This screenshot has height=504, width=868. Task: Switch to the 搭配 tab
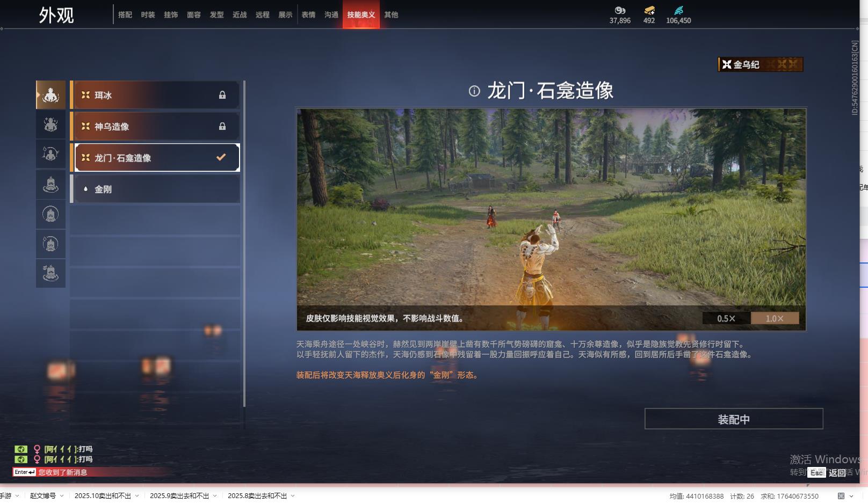tap(125, 15)
